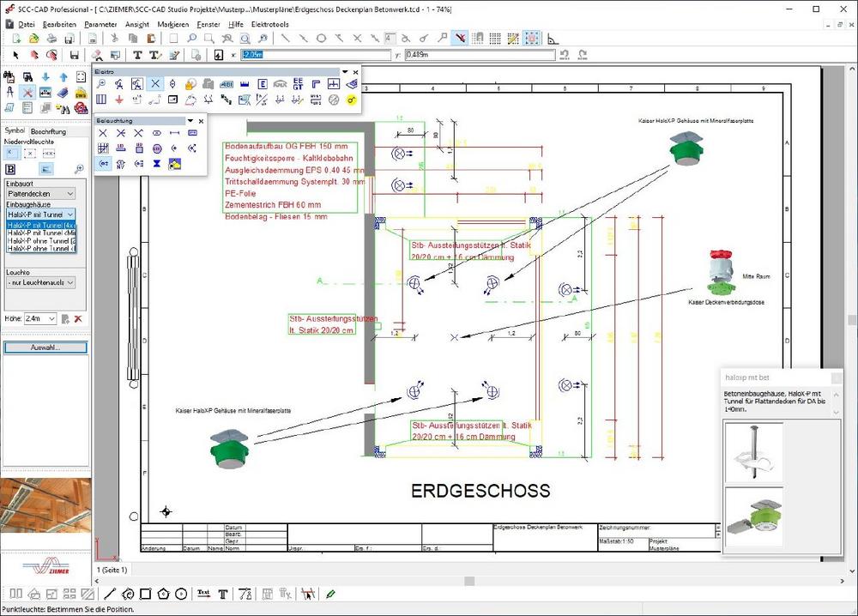Image resolution: width=858 pixels, height=616 pixels.
Task: Click the print icon in the top toolbar
Action: coord(51,39)
